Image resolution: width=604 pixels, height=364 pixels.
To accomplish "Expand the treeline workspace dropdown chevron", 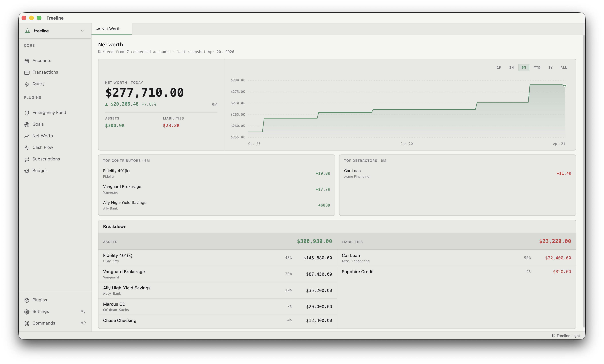I will 82,31.
